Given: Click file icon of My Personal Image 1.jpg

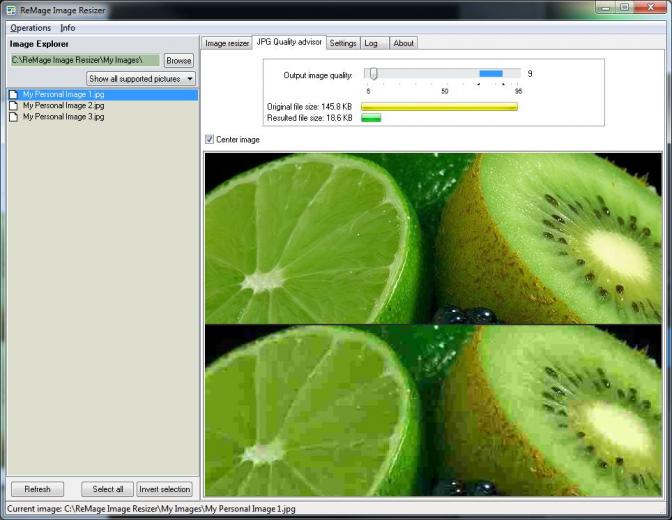Looking at the screenshot, I should coord(14,94).
